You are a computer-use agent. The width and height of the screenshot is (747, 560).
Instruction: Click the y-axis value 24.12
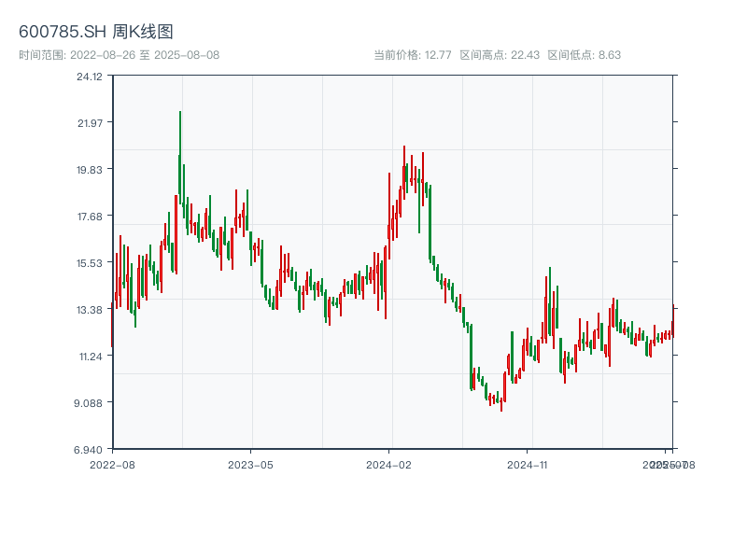click(x=90, y=77)
